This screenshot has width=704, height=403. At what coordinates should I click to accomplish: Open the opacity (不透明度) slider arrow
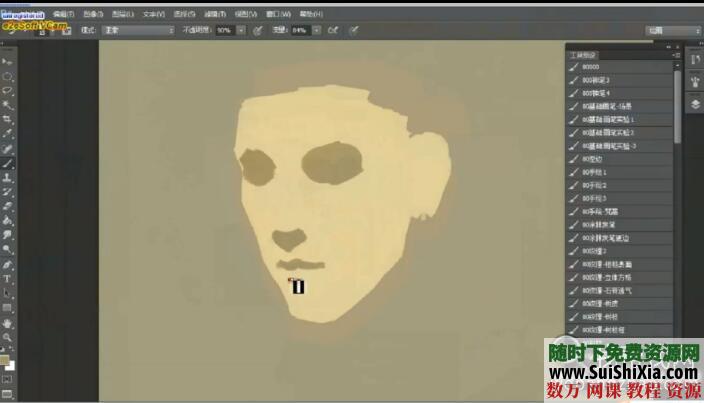(241, 31)
